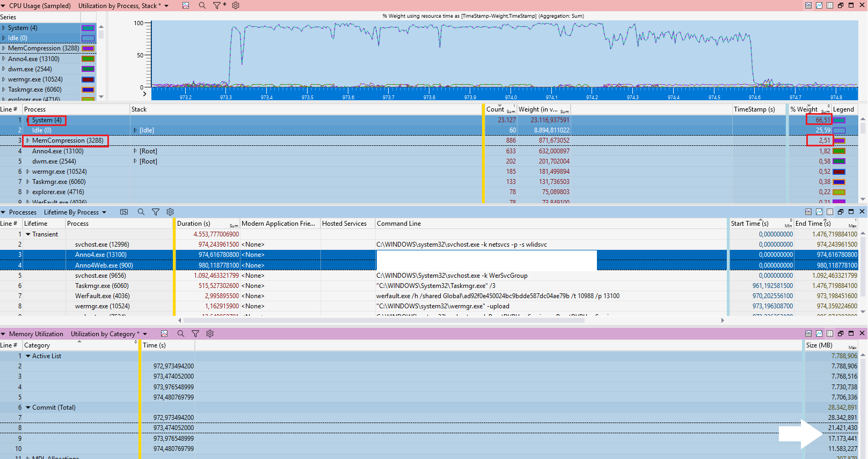Sort by the Weight (in view) column
Viewport: 868px width, 459px height.
pyautogui.click(x=543, y=109)
